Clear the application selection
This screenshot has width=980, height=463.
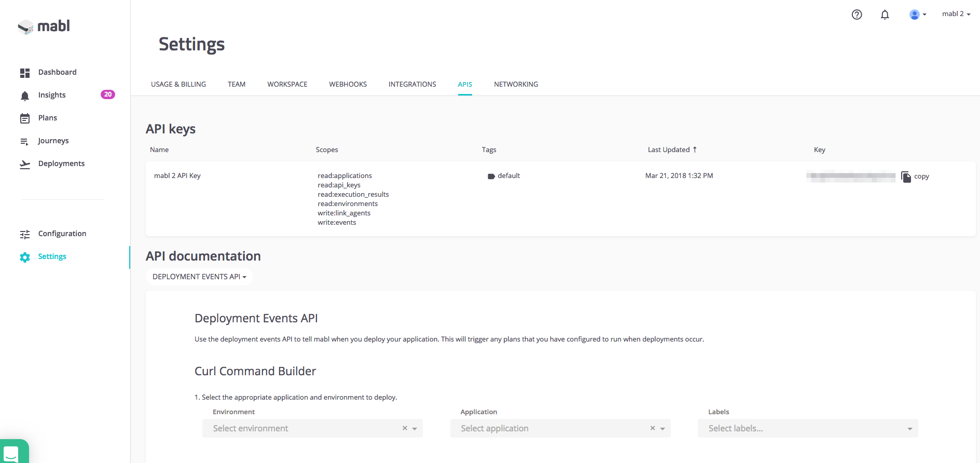(653, 428)
